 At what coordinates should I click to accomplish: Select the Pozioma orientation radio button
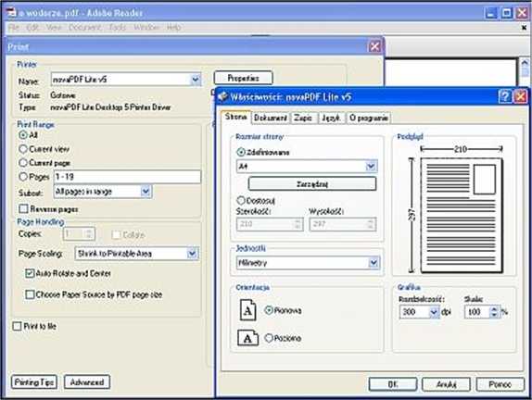269,338
